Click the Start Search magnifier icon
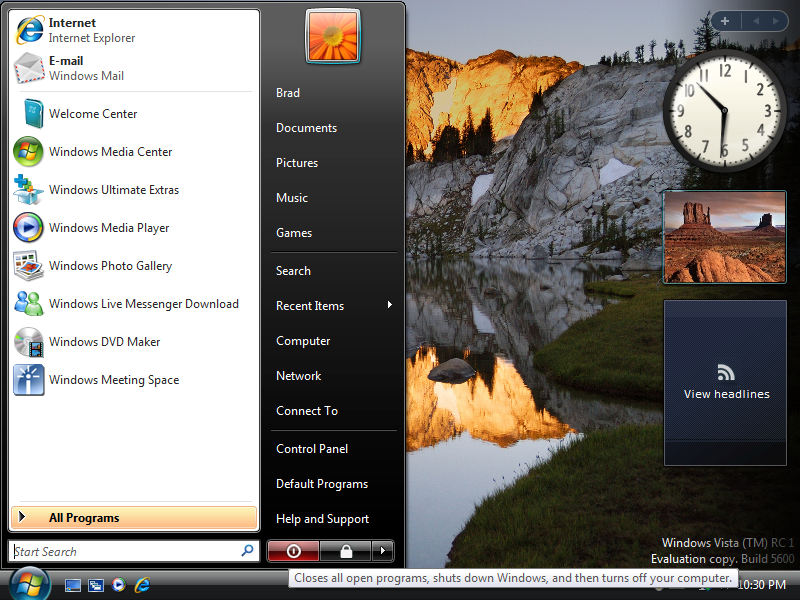The width and height of the screenshot is (800, 600). (247, 551)
